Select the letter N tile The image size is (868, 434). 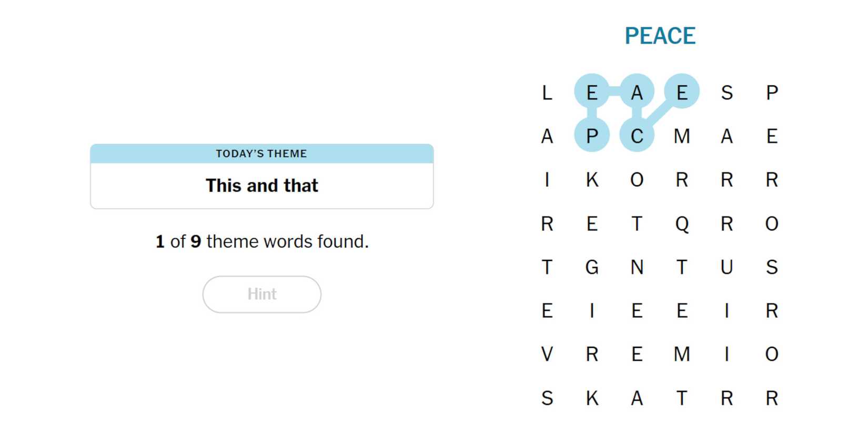(637, 267)
